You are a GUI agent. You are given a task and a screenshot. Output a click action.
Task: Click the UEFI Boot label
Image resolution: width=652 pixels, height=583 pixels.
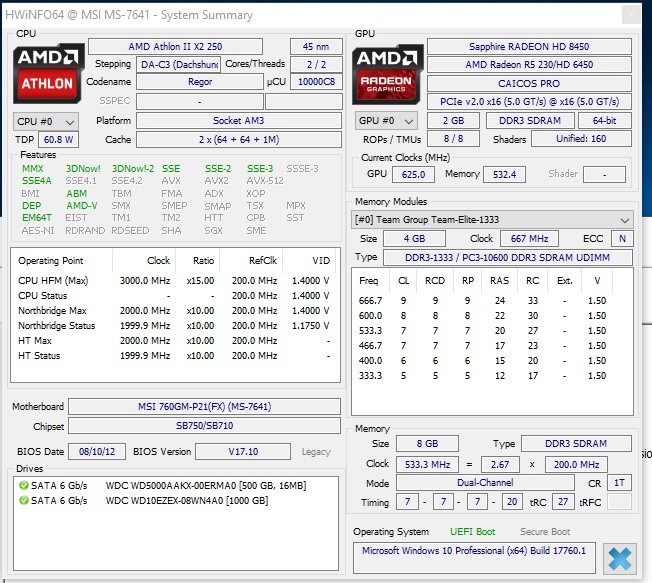tap(473, 532)
